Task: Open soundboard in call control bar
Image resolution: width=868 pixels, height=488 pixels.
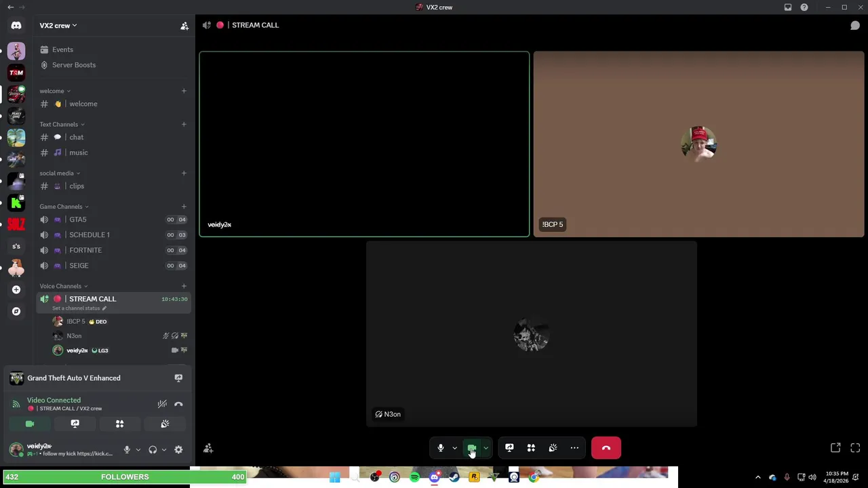Action: coord(553,448)
